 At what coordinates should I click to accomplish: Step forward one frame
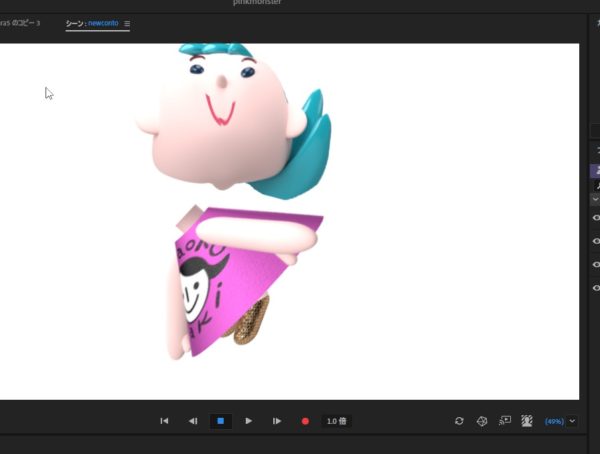pyautogui.click(x=277, y=421)
